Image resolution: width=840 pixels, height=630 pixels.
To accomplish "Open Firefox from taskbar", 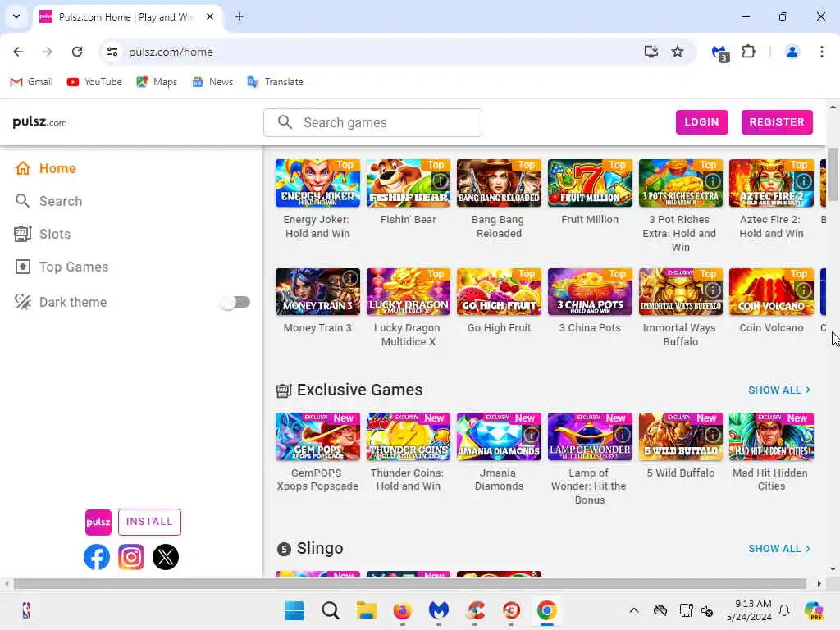I will [402, 610].
